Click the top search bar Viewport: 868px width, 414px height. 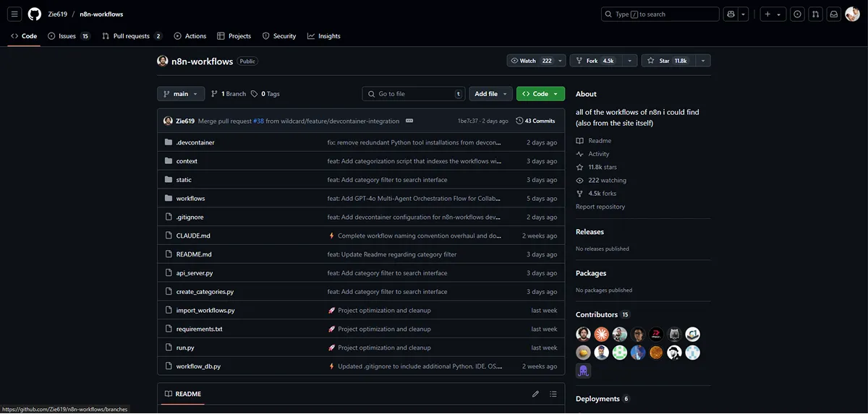[x=660, y=14]
